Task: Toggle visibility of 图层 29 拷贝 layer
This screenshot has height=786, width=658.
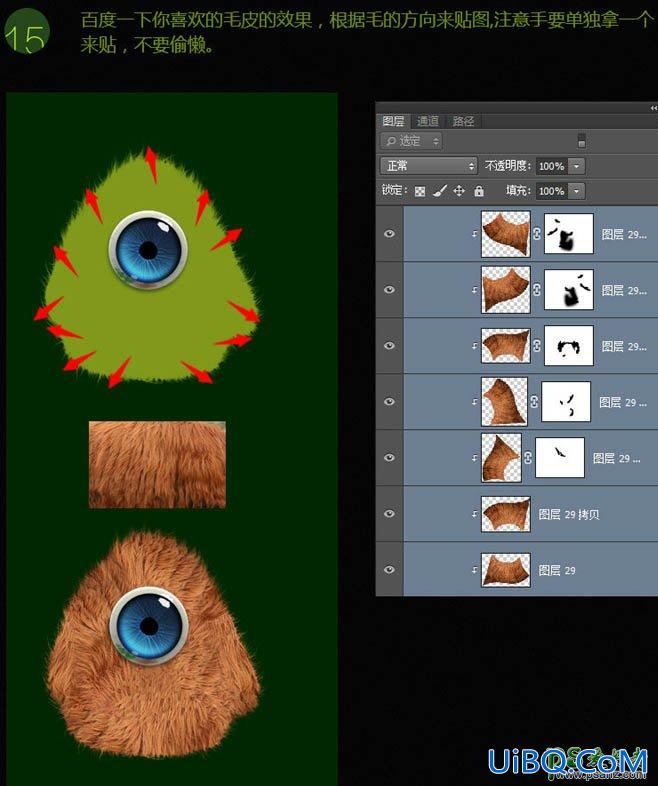Action: click(x=389, y=514)
